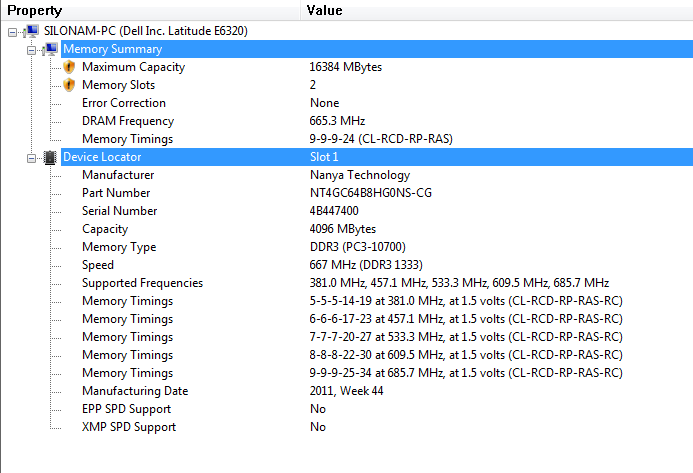693x473 pixels.
Task: Select the Manufacturing Date row
Action: point(377,391)
